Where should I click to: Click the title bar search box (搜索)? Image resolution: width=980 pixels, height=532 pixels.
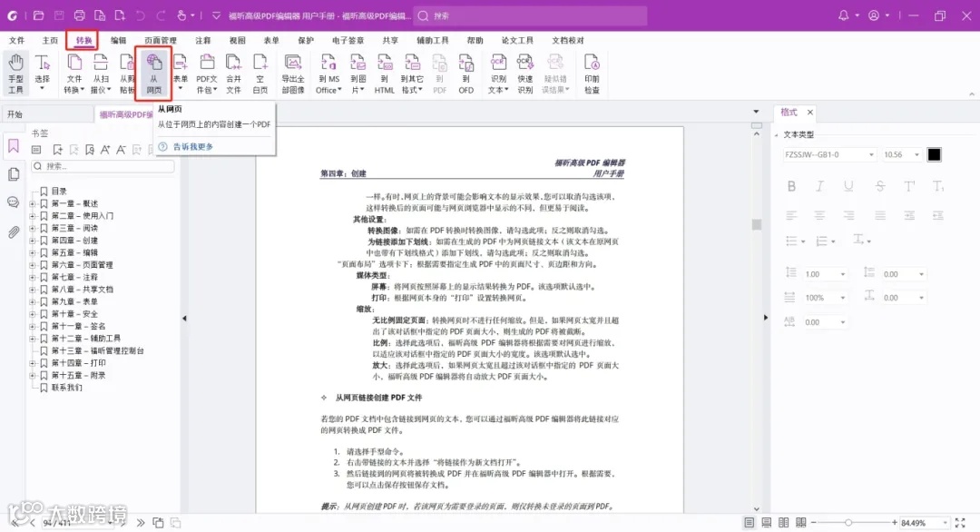[530, 15]
